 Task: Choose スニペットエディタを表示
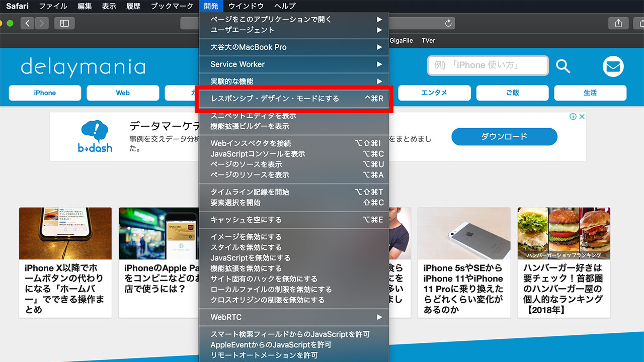(294, 116)
